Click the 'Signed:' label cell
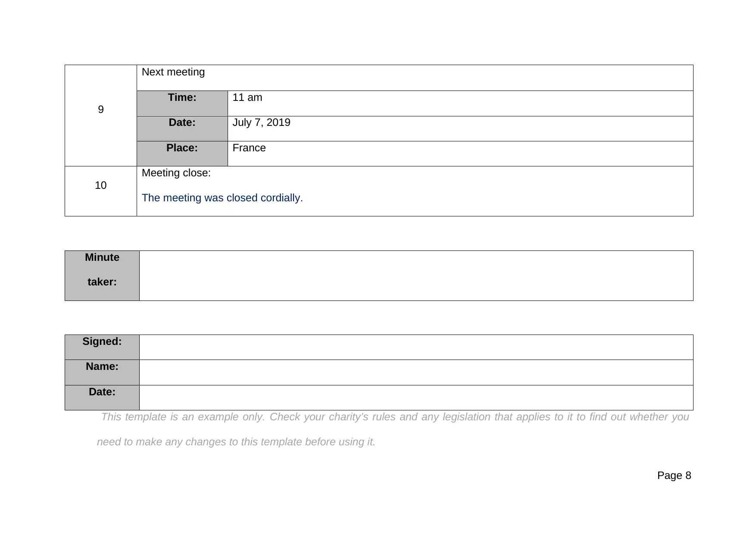The image size is (756, 535). [x=102, y=347]
